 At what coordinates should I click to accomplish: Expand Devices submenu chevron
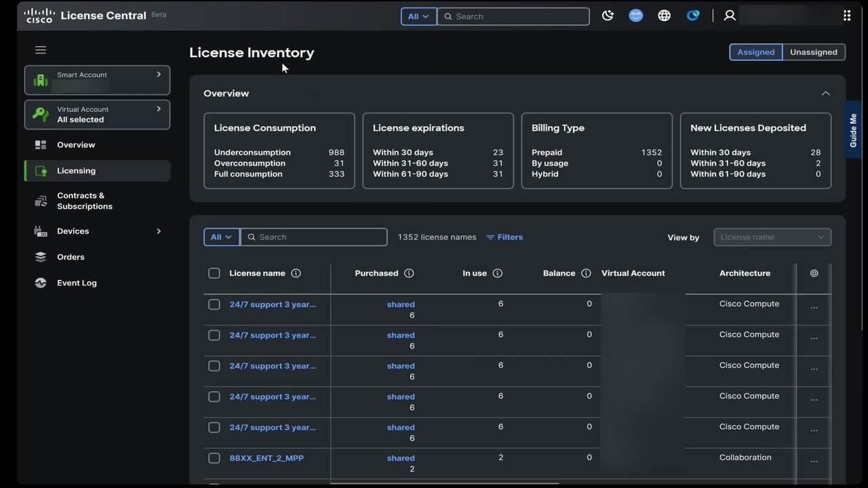pyautogui.click(x=159, y=231)
